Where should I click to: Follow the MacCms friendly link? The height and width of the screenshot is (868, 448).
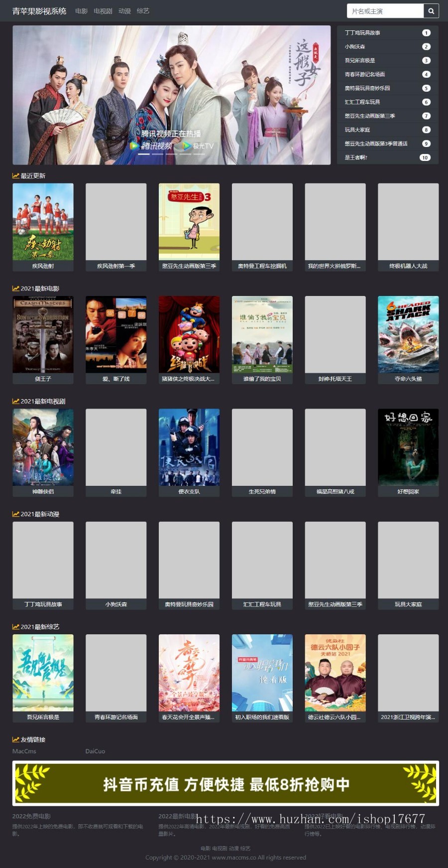tap(24, 751)
